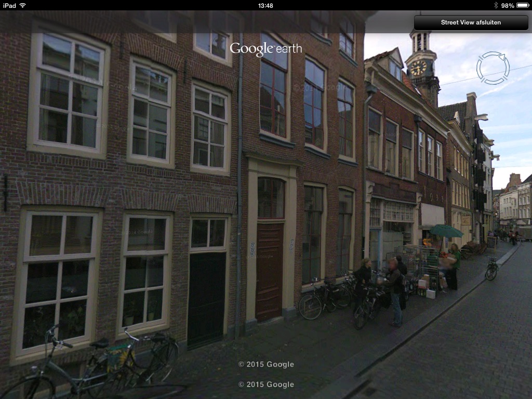Screen dimensions: 532x399
Task: Tap the Bluetooth status icon
Action: click(x=496, y=5)
